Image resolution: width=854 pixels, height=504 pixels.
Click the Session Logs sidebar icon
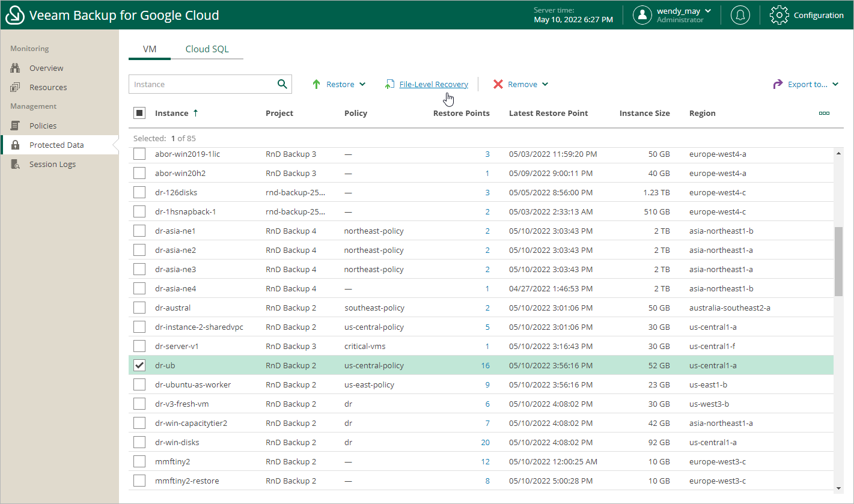(16, 164)
